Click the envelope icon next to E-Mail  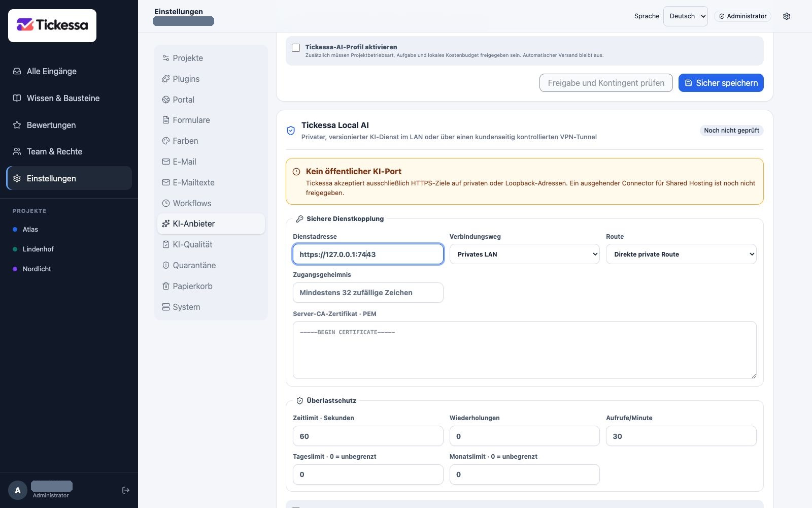coord(166,162)
